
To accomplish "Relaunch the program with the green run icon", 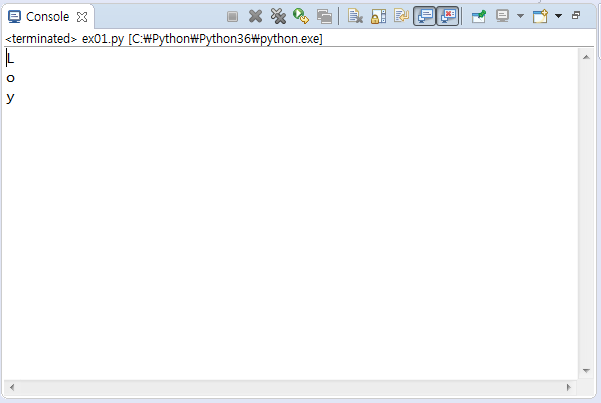I will click(301, 16).
